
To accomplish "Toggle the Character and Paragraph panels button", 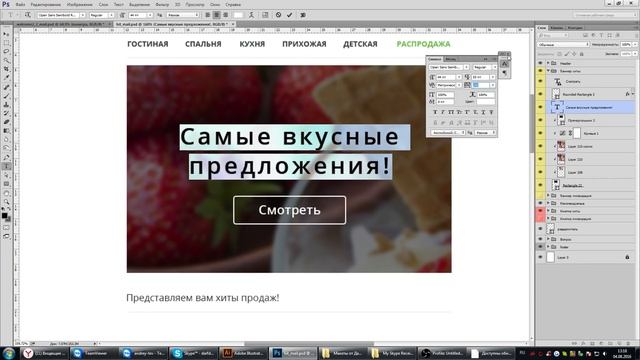I will pos(265,15).
